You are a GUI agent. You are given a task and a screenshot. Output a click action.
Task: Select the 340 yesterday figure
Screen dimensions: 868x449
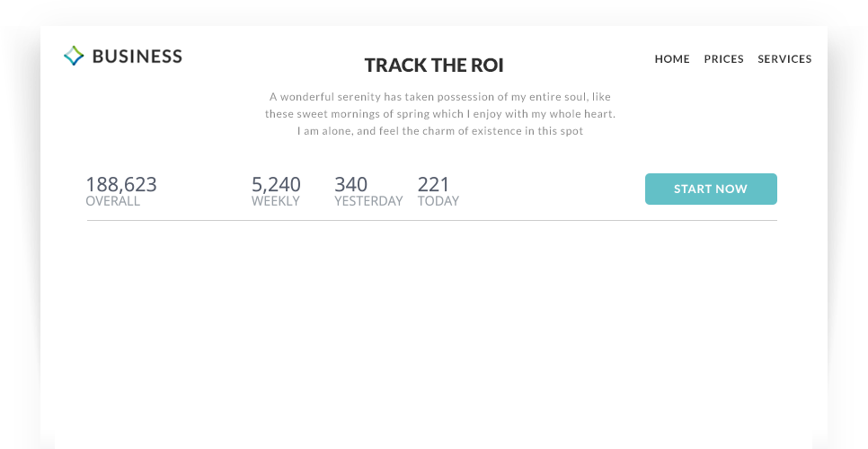350,185
